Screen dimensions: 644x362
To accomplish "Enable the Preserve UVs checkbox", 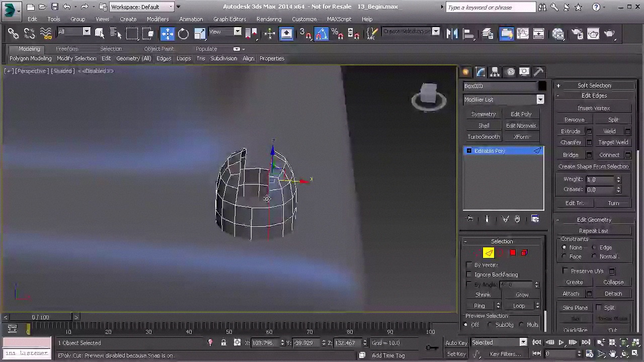I will pyautogui.click(x=566, y=271).
